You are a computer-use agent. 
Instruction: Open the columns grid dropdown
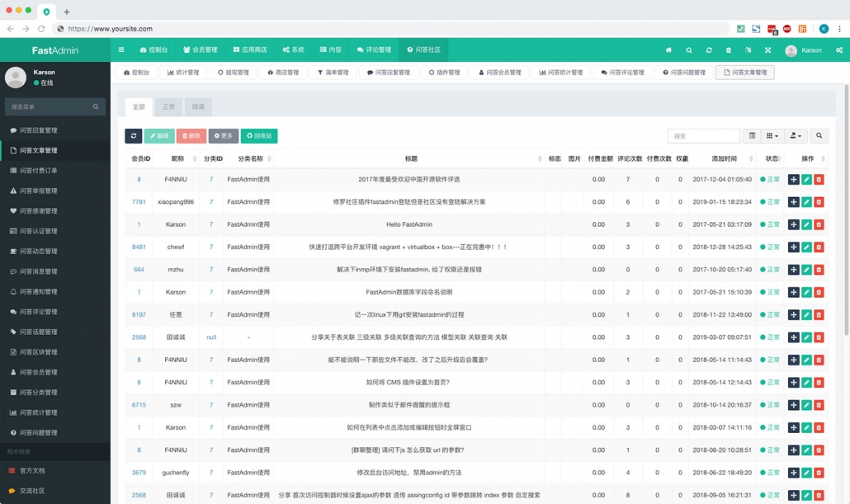pos(772,136)
